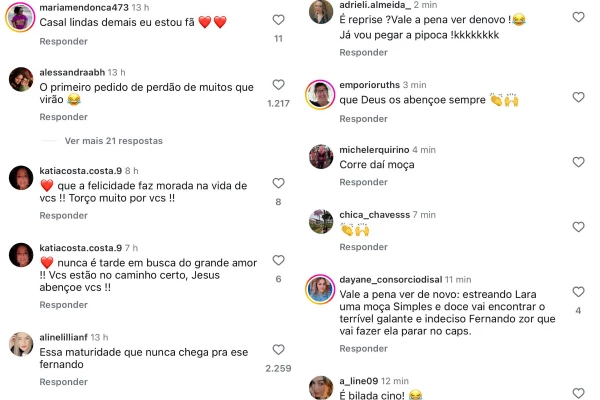The image size is (600, 400).
Task: Reply to adrieli.almeida_'s comment
Action: click(x=364, y=52)
